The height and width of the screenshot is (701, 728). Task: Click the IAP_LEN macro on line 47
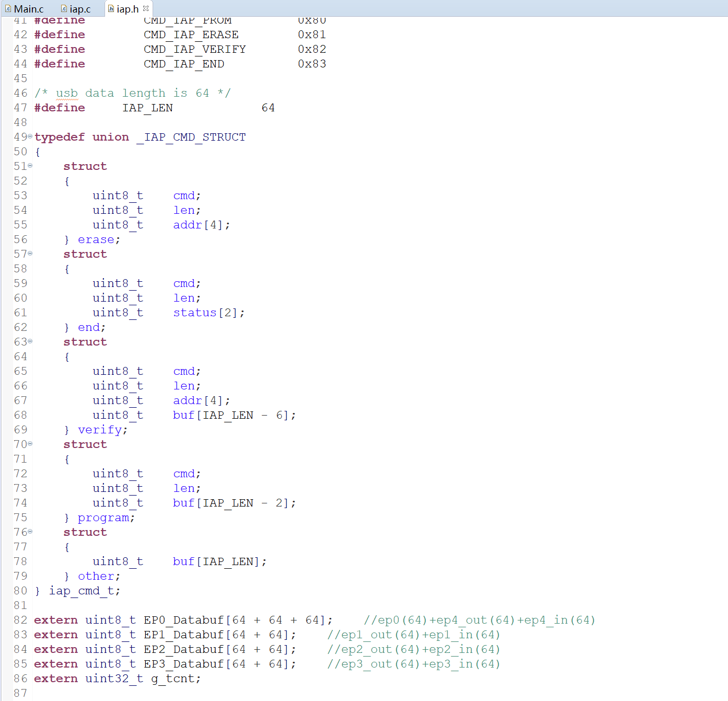[x=148, y=108]
